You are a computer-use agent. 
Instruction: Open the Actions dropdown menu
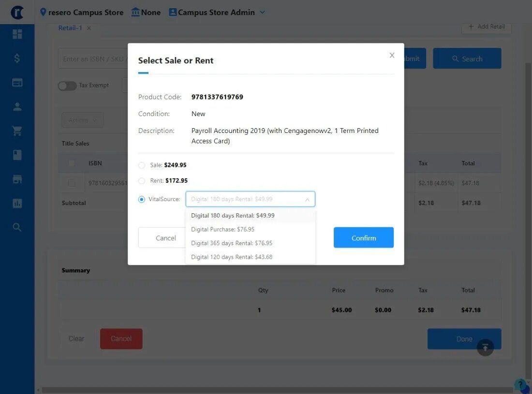(82, 119)
